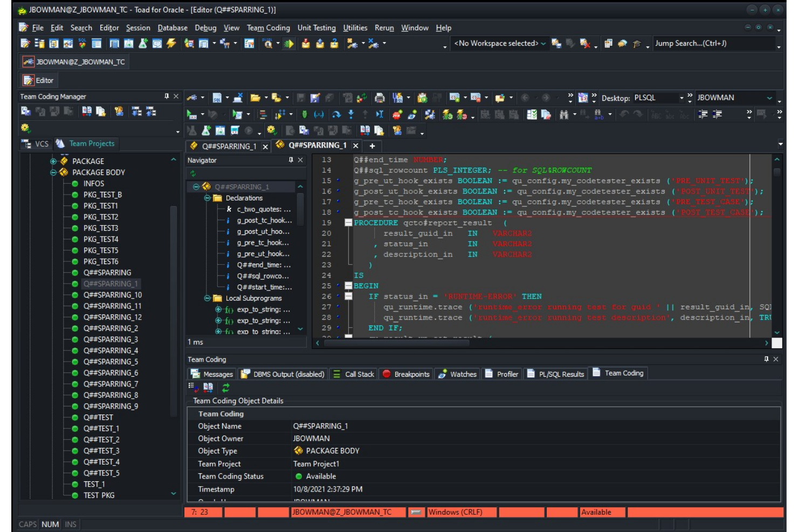The image size is (798, 532).
Task: Execute the script with the lightning bolt icon
Action: point(170,44)
